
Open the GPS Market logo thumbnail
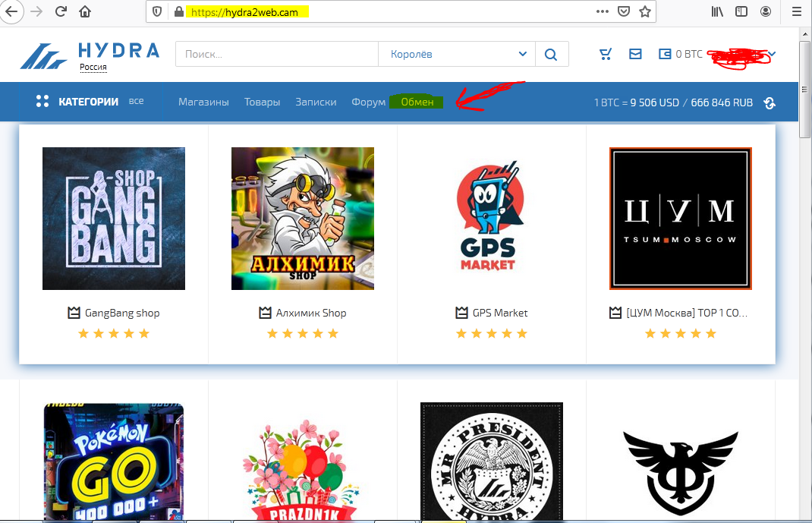coord(492,216)
